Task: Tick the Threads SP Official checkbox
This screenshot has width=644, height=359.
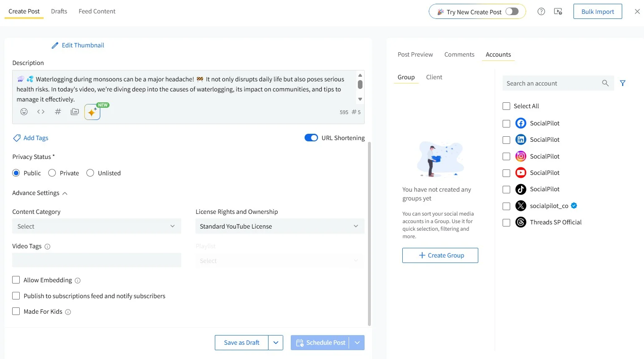Action: coord(506,222)
